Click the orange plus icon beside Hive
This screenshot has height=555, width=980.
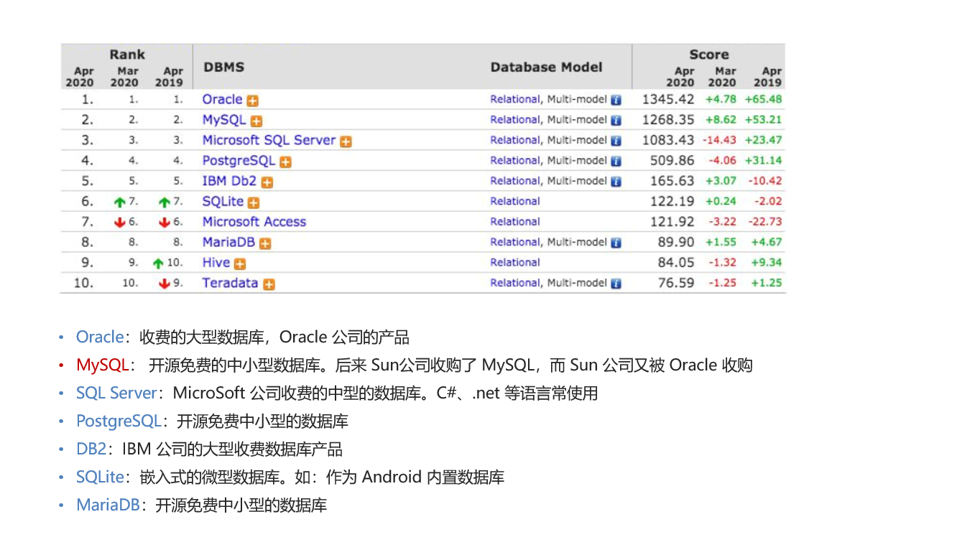(240, 264)
